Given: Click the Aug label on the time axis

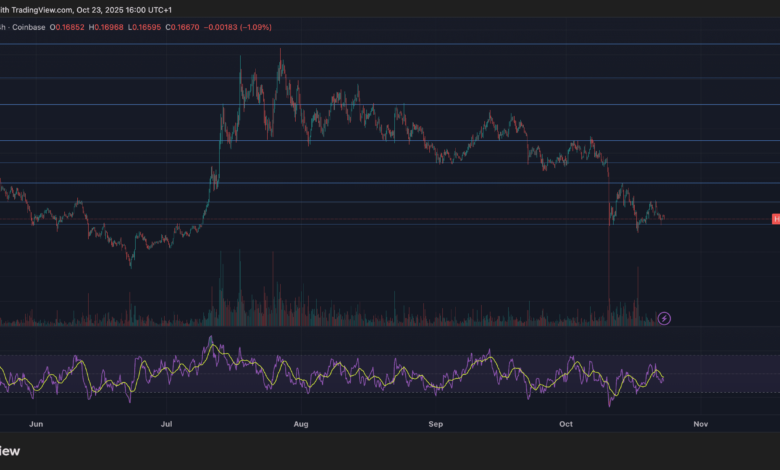Looking at the screenshot, I should point(300,424).
